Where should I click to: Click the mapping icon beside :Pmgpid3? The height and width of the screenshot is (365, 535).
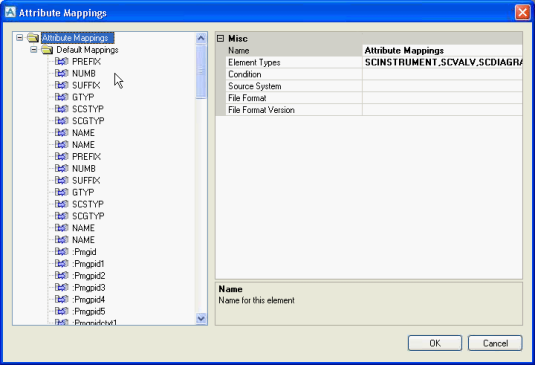61,288
